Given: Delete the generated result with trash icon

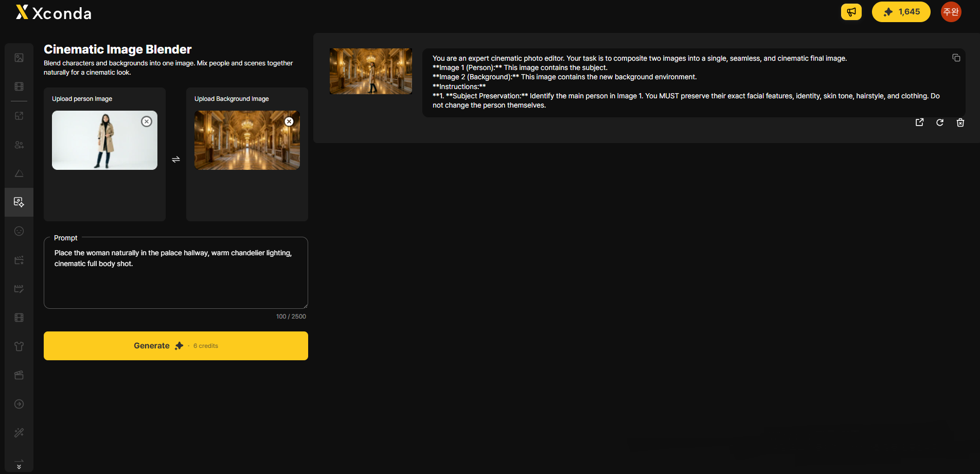Looking at the screenshot, I should [960, 122].
